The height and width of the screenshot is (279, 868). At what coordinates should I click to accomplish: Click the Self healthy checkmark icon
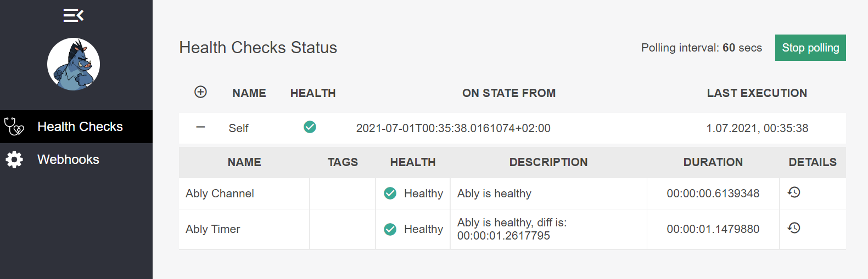point(310,127)
